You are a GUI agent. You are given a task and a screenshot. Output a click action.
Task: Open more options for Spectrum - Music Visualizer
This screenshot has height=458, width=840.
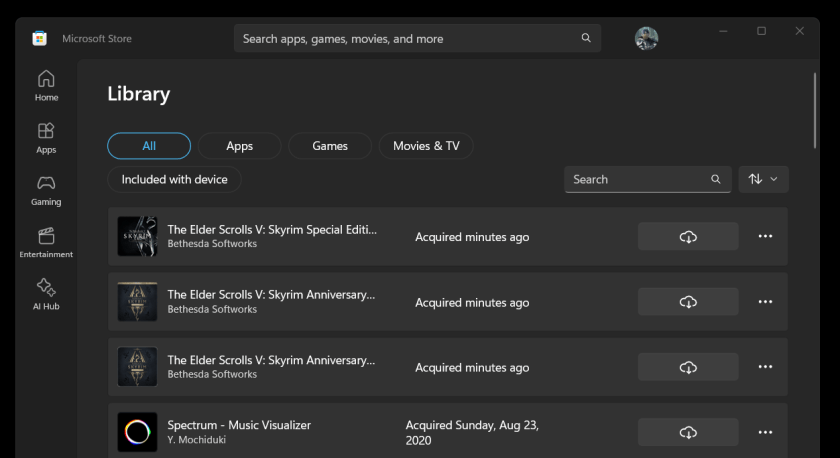765,432
